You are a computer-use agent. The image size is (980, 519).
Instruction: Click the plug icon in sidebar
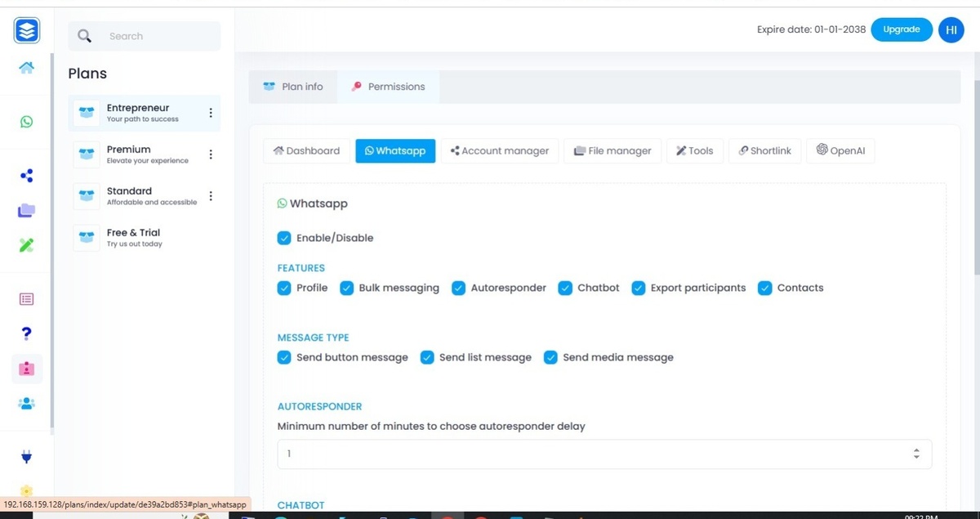click(x=26, y=457)
